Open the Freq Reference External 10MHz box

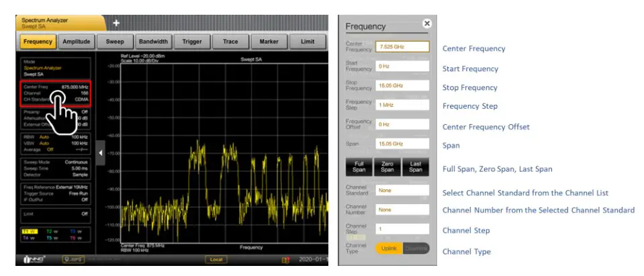coord(56,193)
